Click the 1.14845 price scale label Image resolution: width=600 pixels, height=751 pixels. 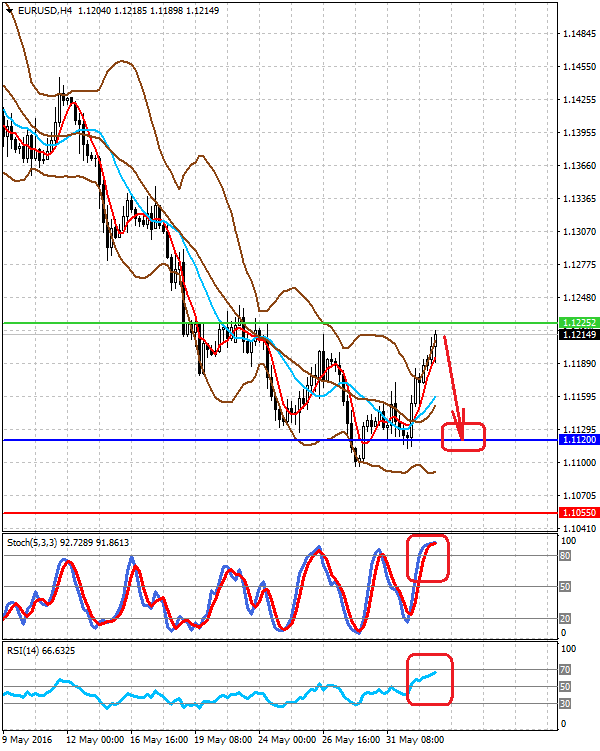pos(579,34)
